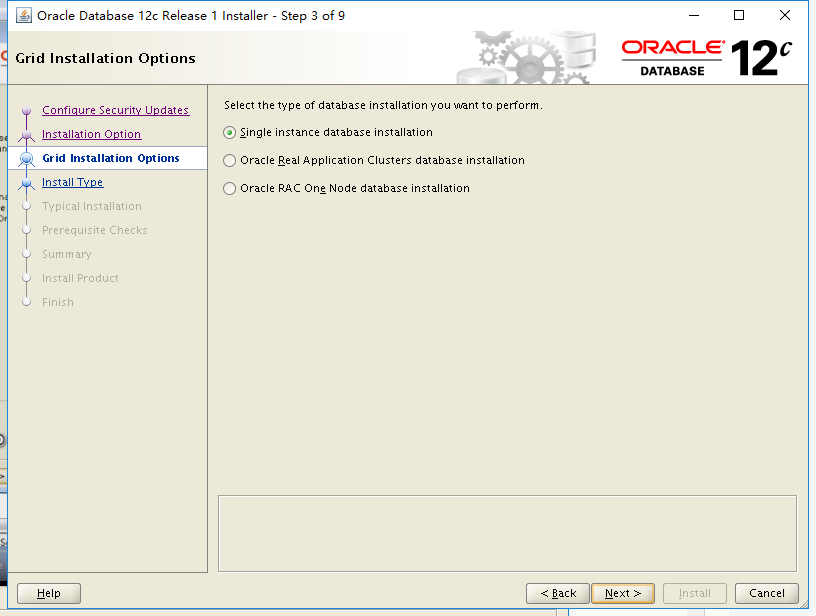
Task: Click the grayed Install Product step text
Action: tap(80, 278)
